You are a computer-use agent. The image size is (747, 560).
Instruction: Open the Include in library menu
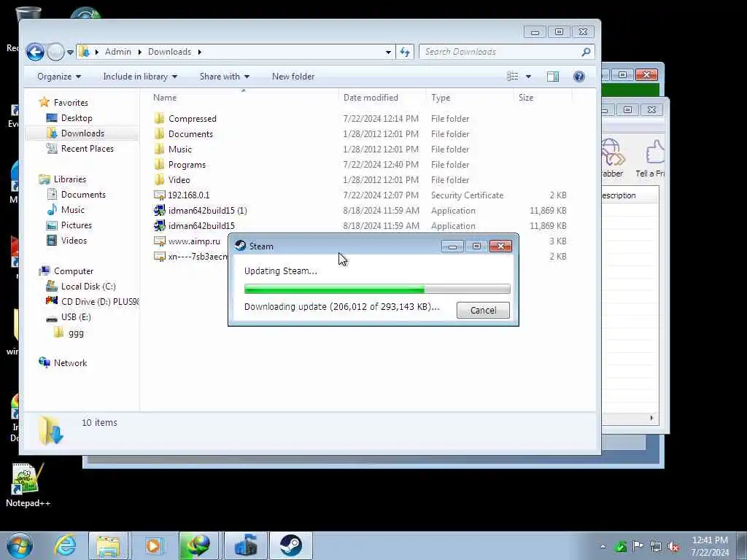[x=140, y=77]
